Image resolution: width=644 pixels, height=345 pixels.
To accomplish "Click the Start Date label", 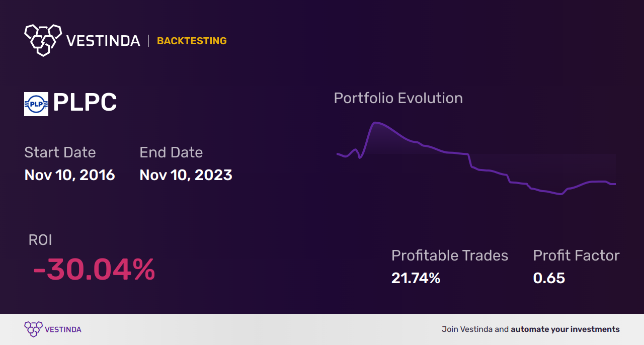I will 60,152.
